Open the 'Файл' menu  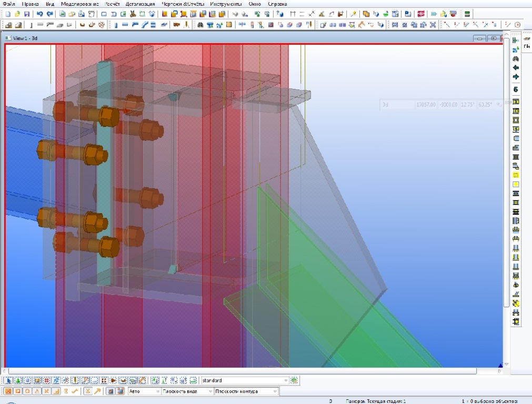pos(8,4)
